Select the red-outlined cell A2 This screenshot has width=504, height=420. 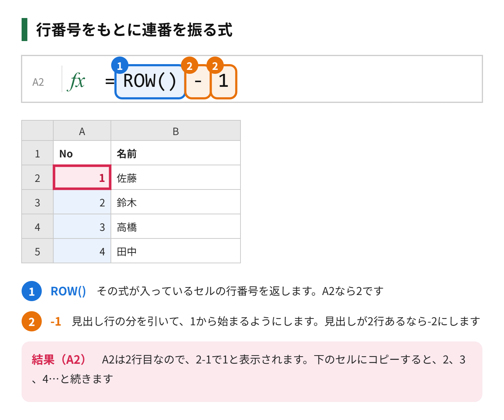(82, 178)
